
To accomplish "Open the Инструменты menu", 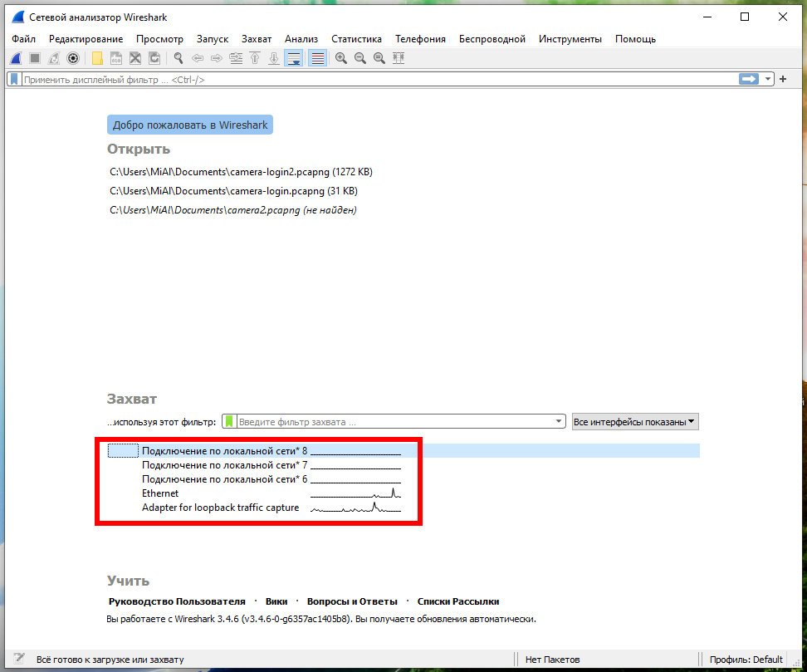I will click(570, 39).
